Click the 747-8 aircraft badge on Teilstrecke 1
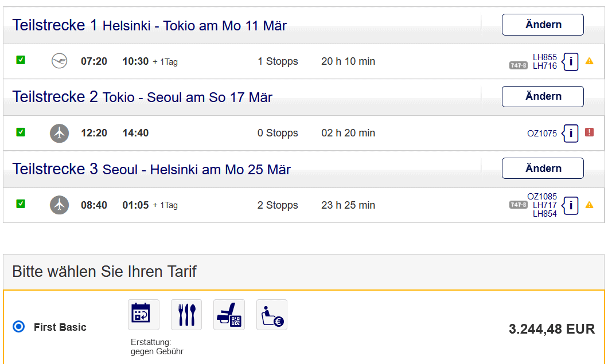This screenshot has width=608, height=364. [519, 65]
